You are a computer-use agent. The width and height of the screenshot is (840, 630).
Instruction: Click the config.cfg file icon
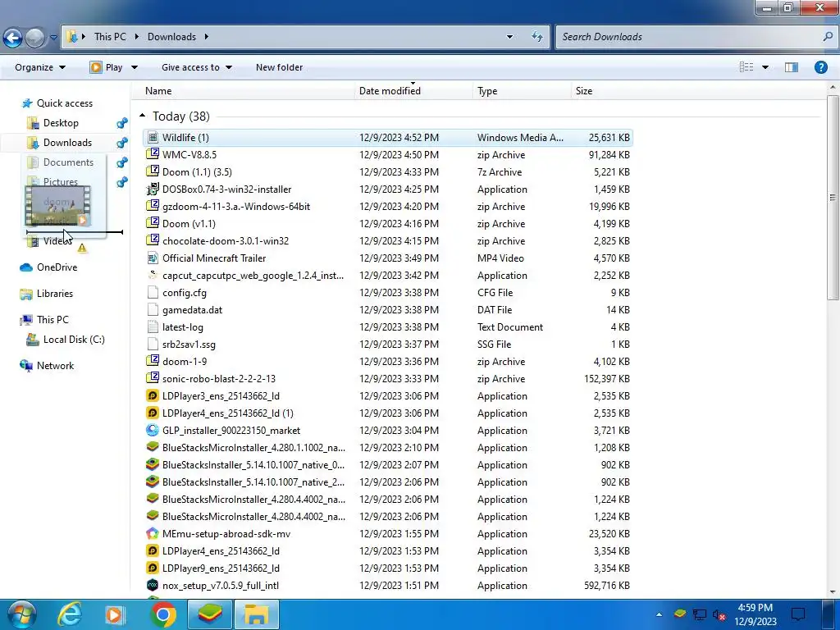[x=153, y=293]
